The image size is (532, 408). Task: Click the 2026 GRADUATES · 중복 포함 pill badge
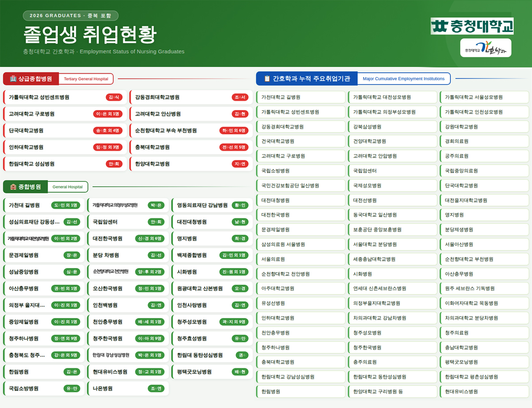(x=70, y=15)
